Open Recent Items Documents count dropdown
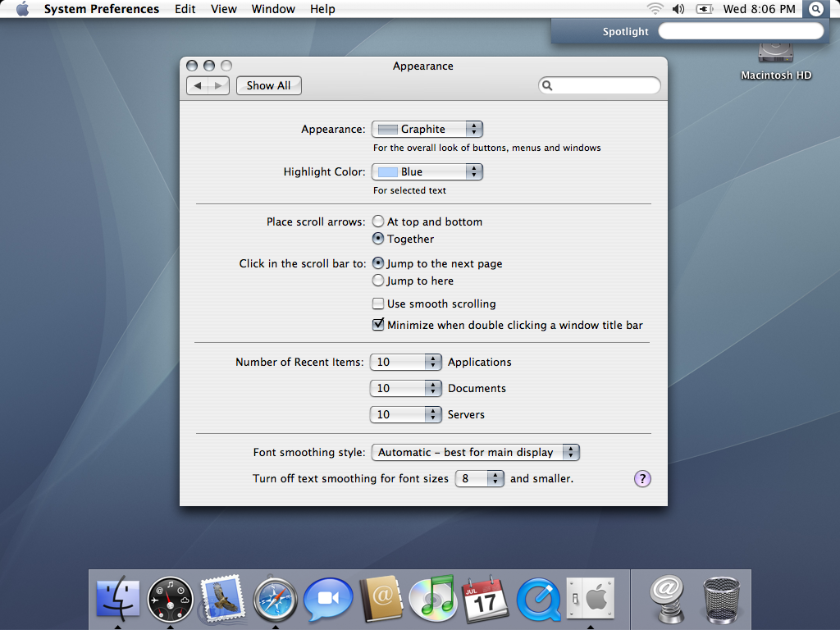Screen dimensions: 840x630 406,388
